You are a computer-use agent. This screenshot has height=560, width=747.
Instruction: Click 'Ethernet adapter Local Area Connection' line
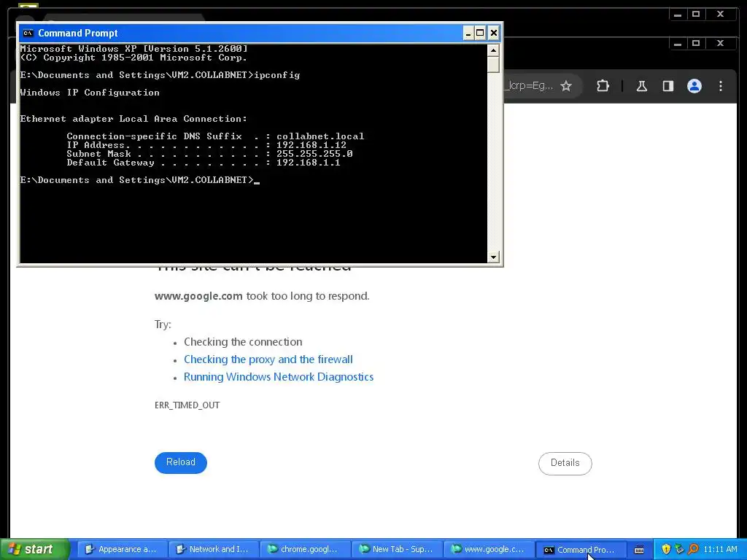coord(133,119)
